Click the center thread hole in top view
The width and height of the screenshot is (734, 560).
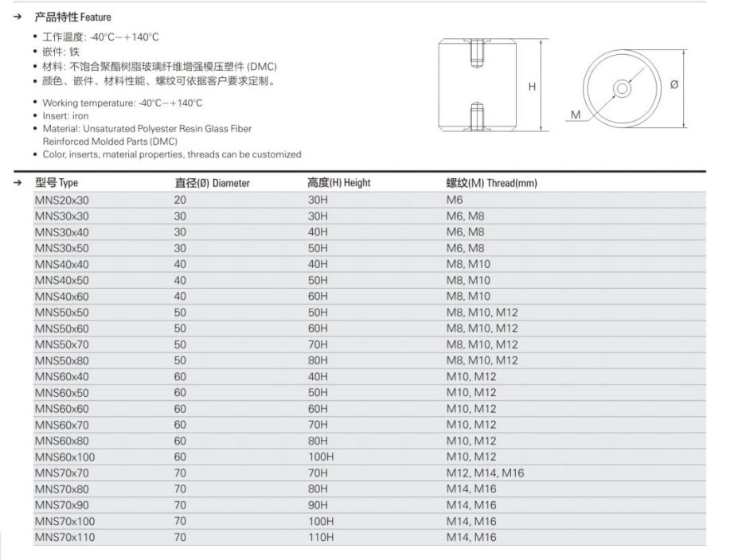(x=622, y=89)
